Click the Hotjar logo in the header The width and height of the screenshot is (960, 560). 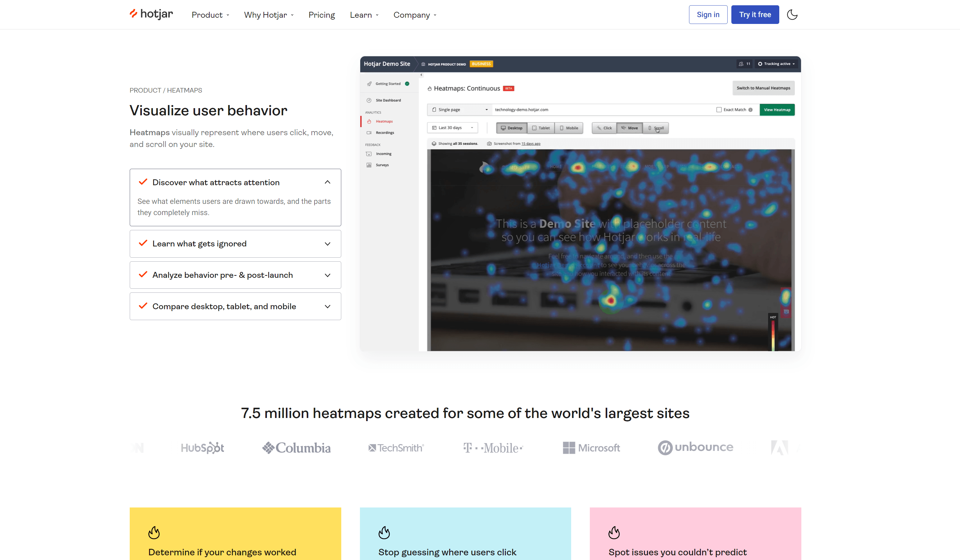click(151, 14)
